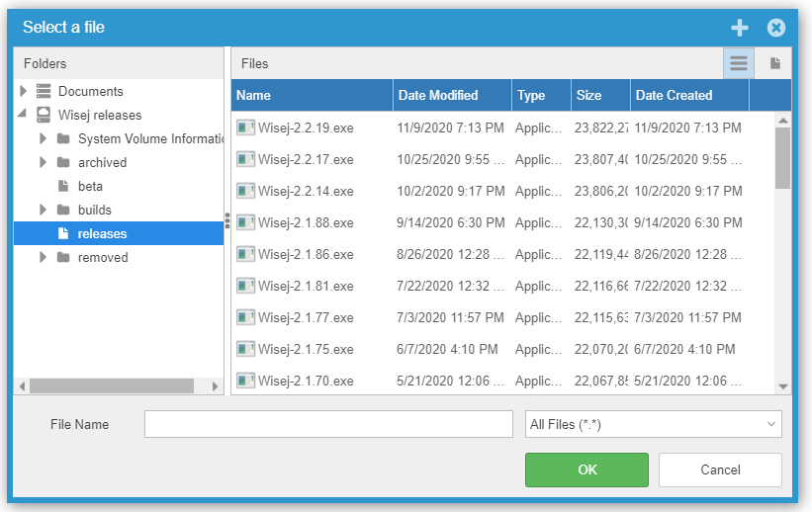812x512 pixels.
Task: Click date 6/7/2020 4:10 PM under Date Created
Action: pos(684,349)
